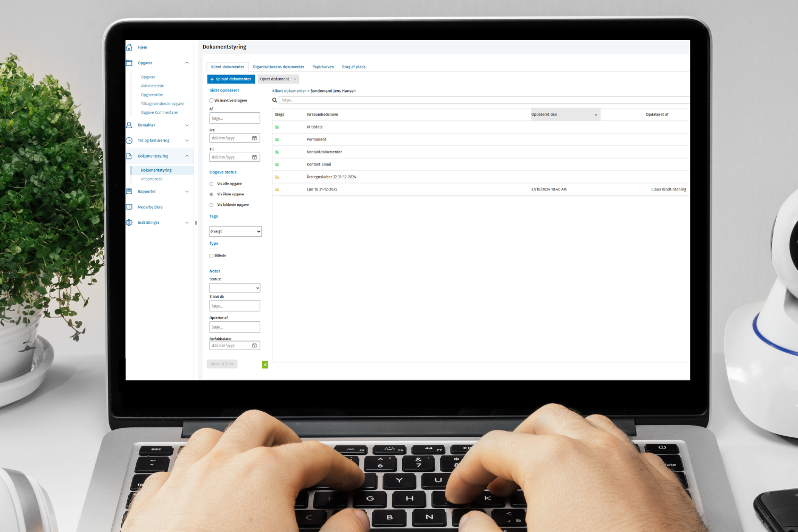
Task: Click the document search field
Action: [x=479, y=100]
